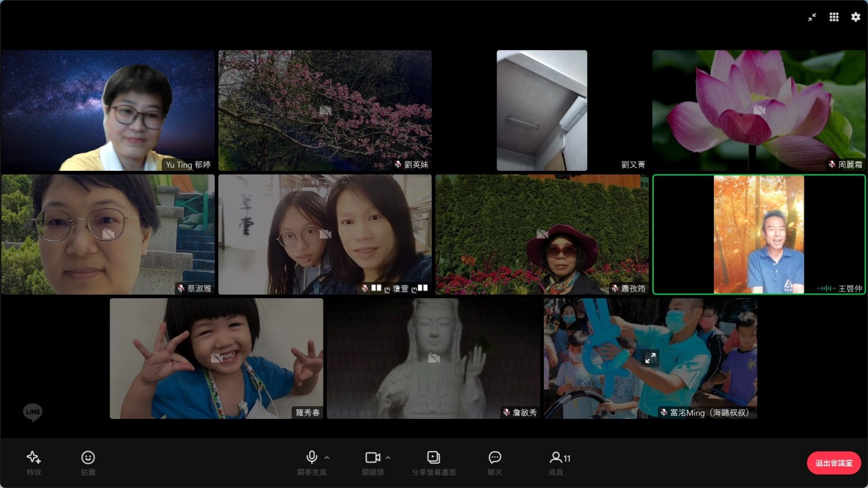
Task: Click the 劉又菁 name label
Action: (632, 165)
